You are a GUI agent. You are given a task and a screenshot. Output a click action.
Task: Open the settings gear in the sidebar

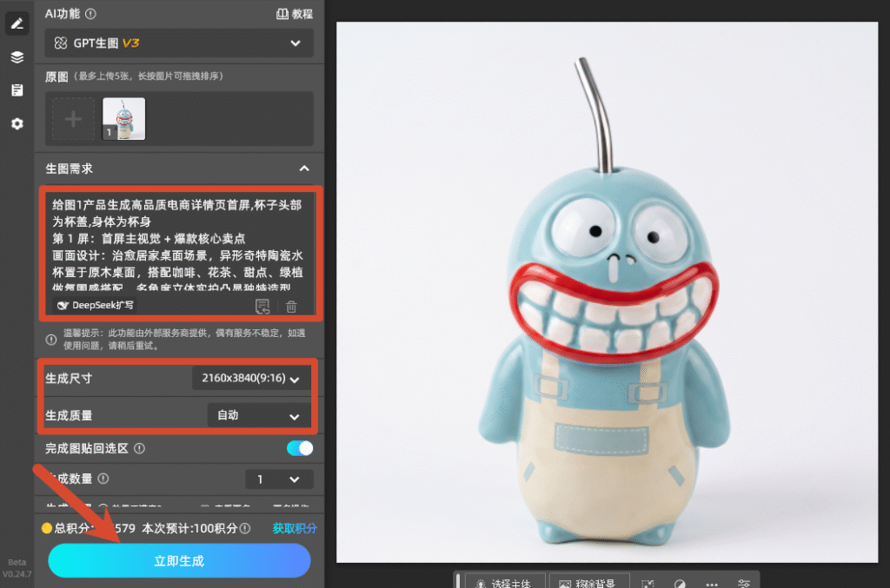(17, 123)
